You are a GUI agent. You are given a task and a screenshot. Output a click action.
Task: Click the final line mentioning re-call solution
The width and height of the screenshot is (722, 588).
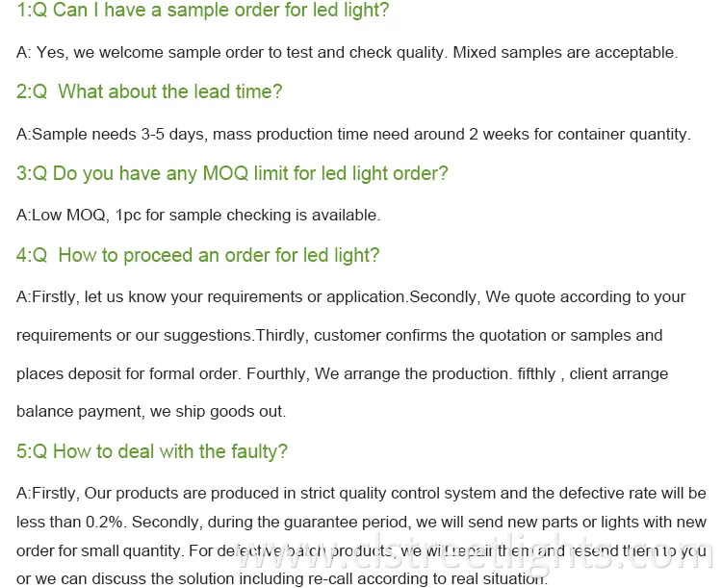click(282, 577)
